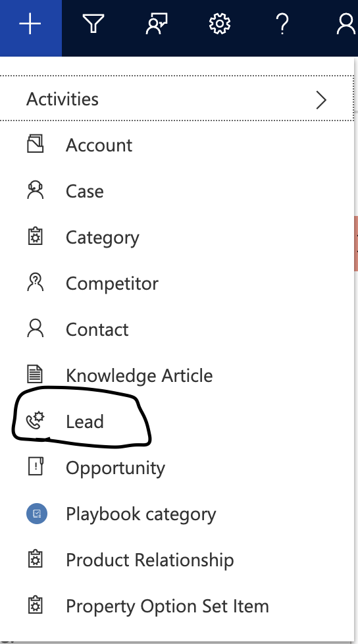
Task: Select Contact in the create list
Action: click(176, 329)
